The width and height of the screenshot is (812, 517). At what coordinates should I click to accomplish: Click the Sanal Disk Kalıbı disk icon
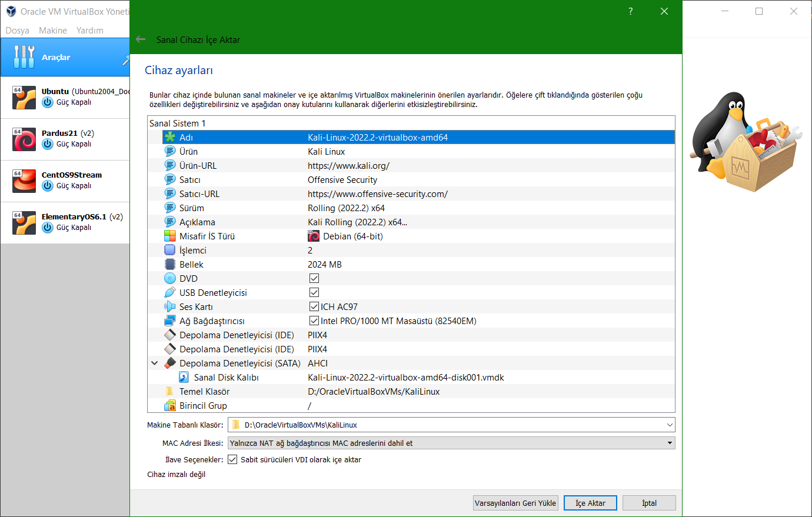[184, 377]
